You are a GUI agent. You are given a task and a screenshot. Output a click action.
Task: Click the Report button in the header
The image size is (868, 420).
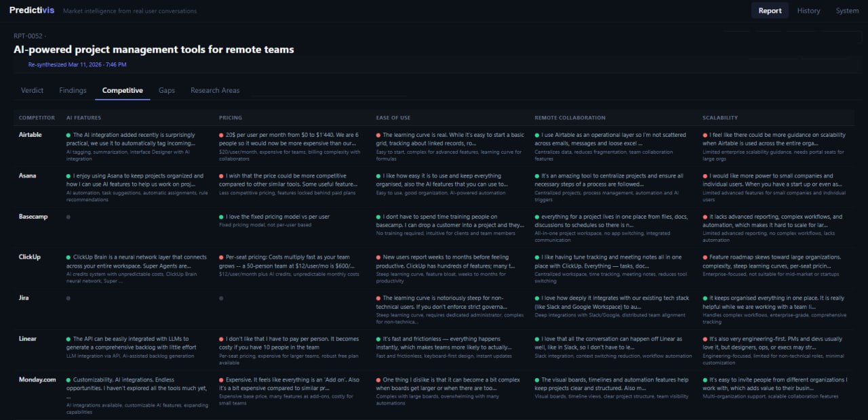coord(770,10)
